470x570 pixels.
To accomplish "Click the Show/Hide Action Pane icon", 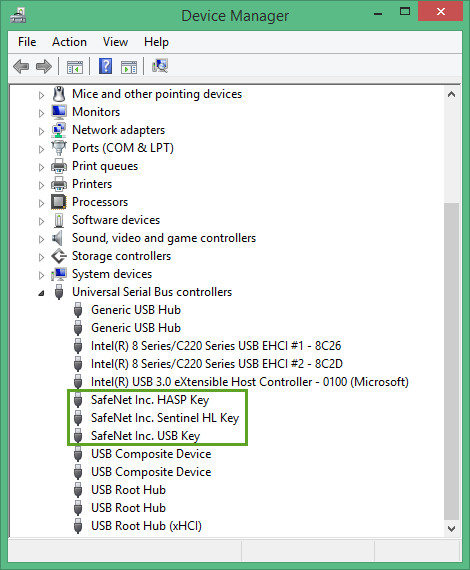I will click(129, 67).
